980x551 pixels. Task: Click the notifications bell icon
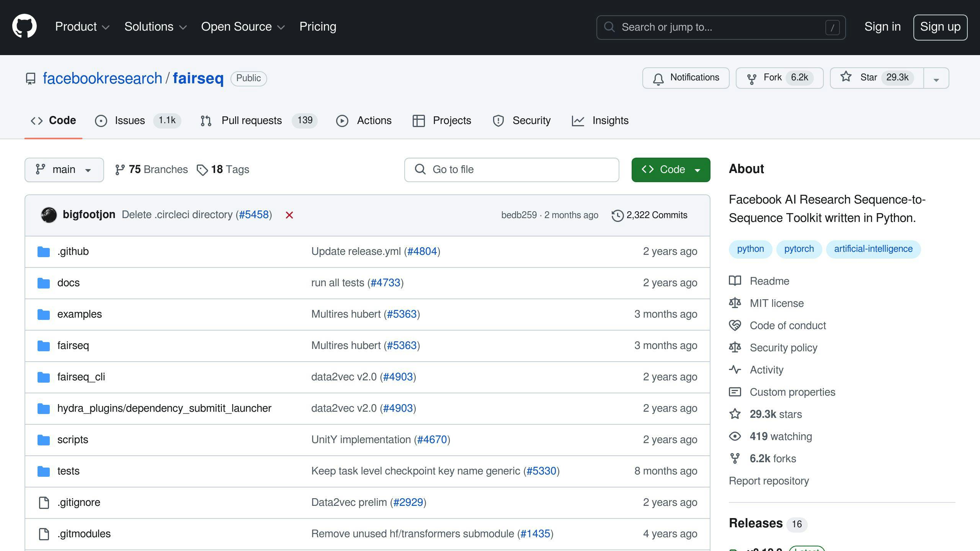658,78
